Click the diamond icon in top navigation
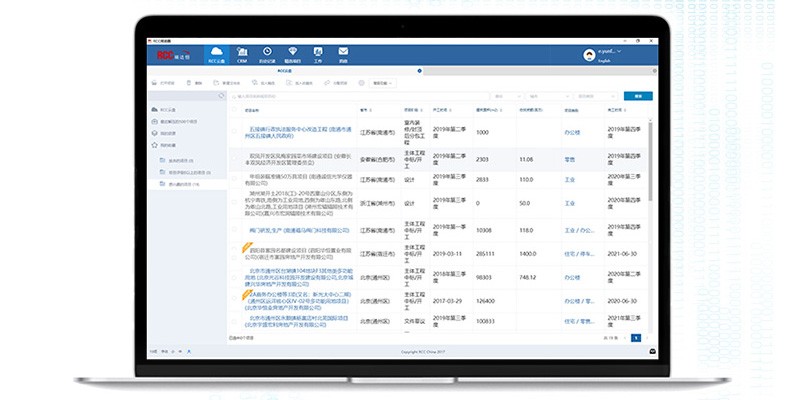This screenshot has height=400, width=800. pyautogui.click(x=293, y=54)
